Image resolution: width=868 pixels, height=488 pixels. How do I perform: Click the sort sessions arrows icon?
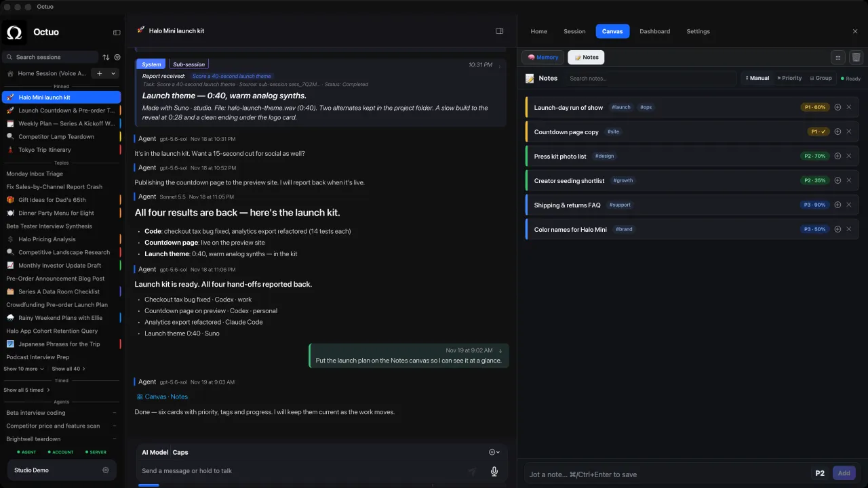click(x=106, y=58)
